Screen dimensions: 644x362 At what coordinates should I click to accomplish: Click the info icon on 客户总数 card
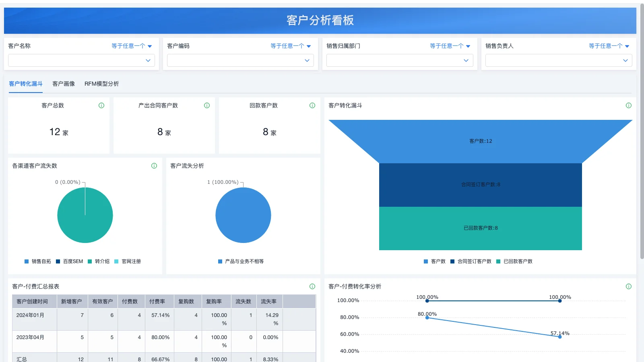click(x=101, y=105)
